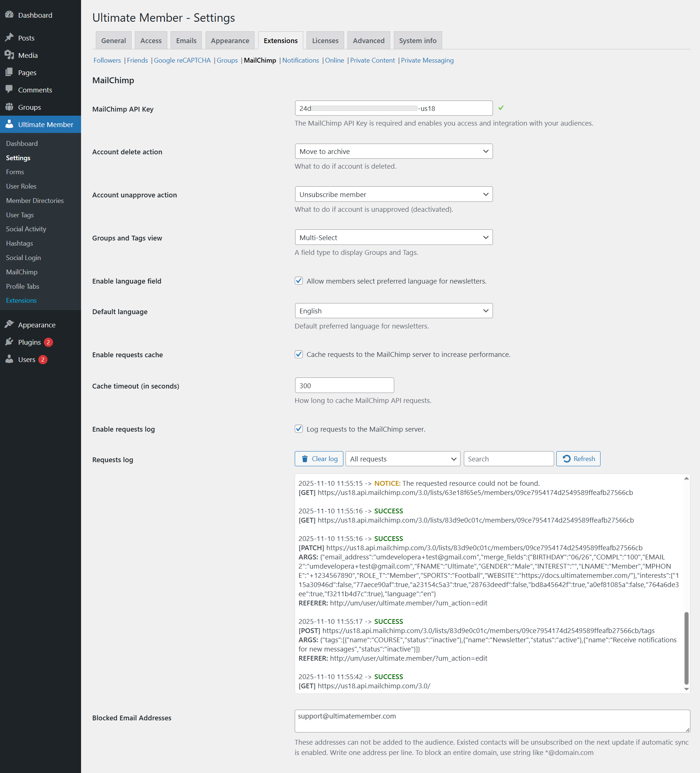Expand the Groups and Tags view dropdown
This screenshot has height=773, width=700.
coord(393,237)
